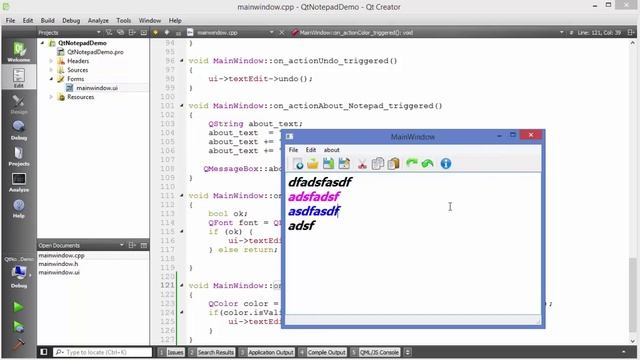Split the Projects side panel
Viewport: 640px width, 360px height.
[x=132, y=32]
